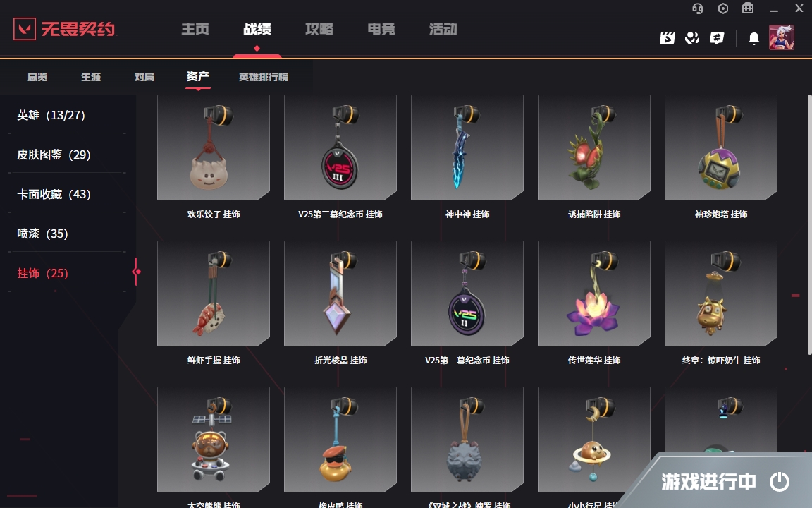Screen dimensions: 812x508
Task: Click the power icon beside 游戏进行中
Action: coord(780,482)
